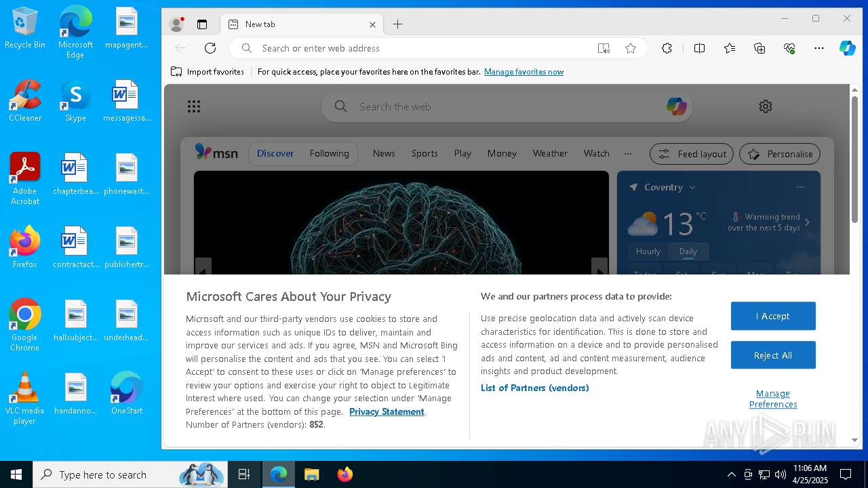This screenshot has width=868, height=488.
Task: Open the Privacy Statement link
Action: pyautogui.click(x=387, y=411)
